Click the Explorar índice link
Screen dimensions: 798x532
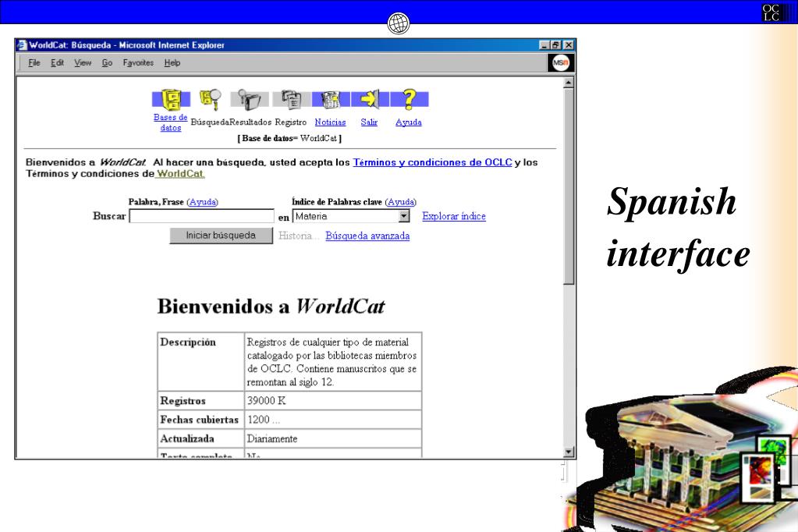point(454,216)
